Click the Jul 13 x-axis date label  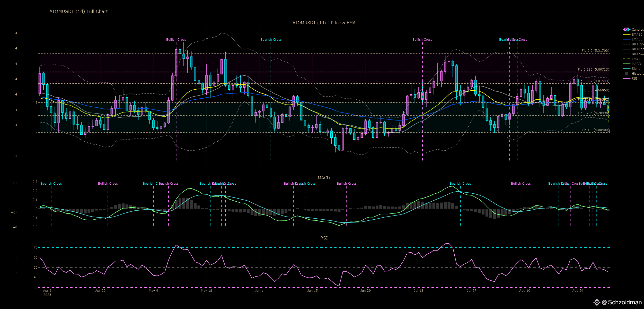pos(418,291)
